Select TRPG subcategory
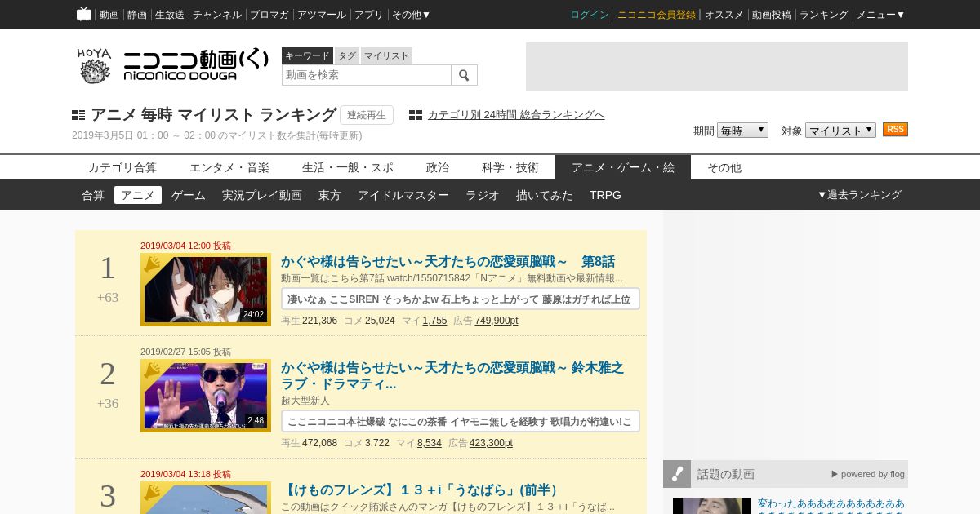Image resolution: width=980 pixels, height=514 pixels. [605, 195]
